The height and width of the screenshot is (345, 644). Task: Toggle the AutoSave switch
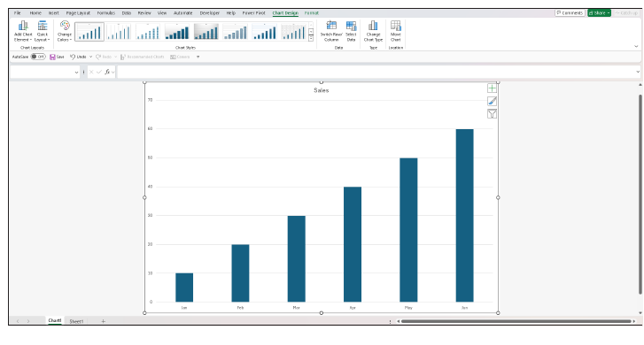click(38, 57)
